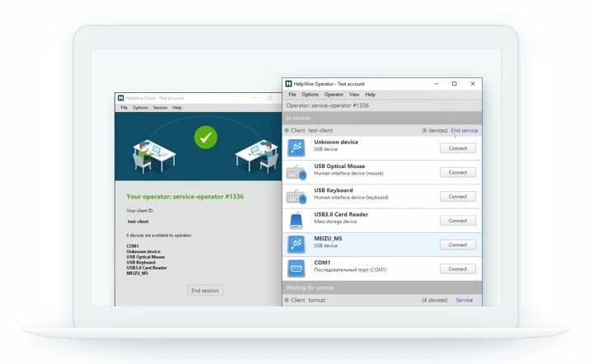
Task: Select the Unknown device name text
Action: [x=336, y=142]
